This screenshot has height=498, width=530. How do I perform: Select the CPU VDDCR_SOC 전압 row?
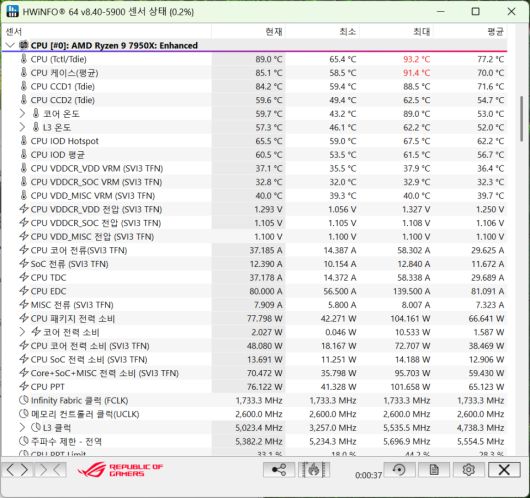pyautogui.click(x=255, y=223)
